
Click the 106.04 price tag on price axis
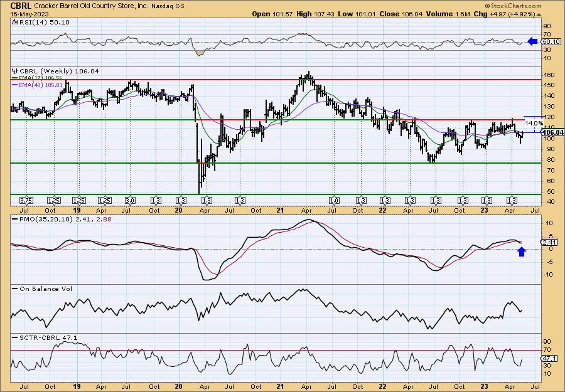tap(553, 132)
